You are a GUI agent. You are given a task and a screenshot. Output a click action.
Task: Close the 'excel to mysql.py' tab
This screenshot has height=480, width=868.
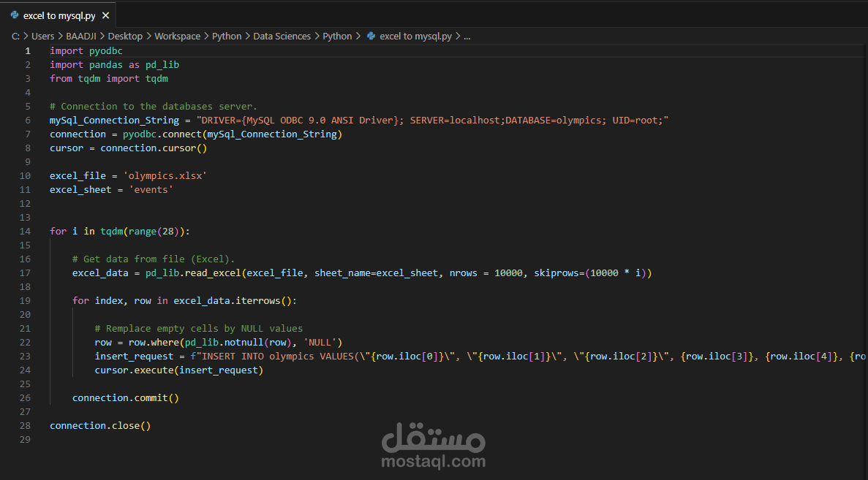(106, 15)
